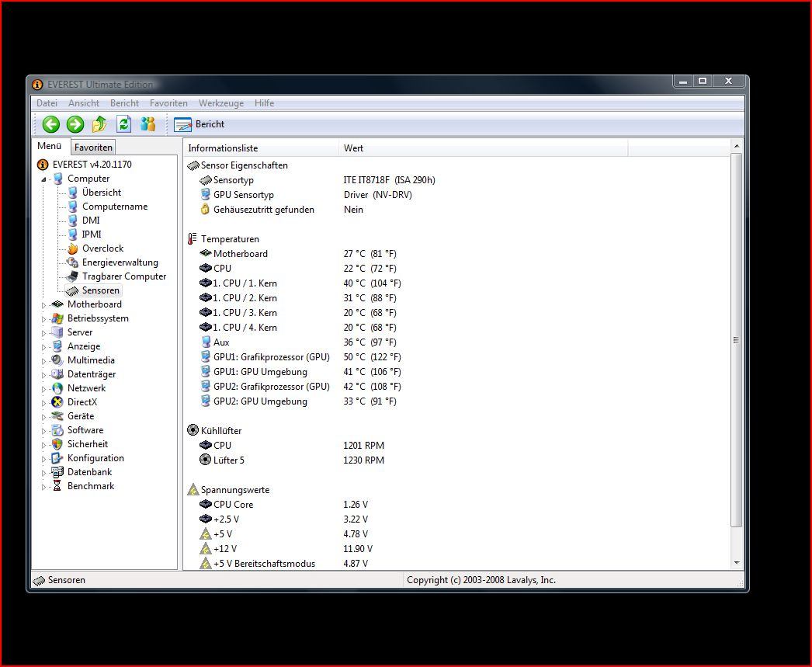Click the green Back arrow toolbar icon
Viewport: 812px width, 667px height.
coord(50,124)
